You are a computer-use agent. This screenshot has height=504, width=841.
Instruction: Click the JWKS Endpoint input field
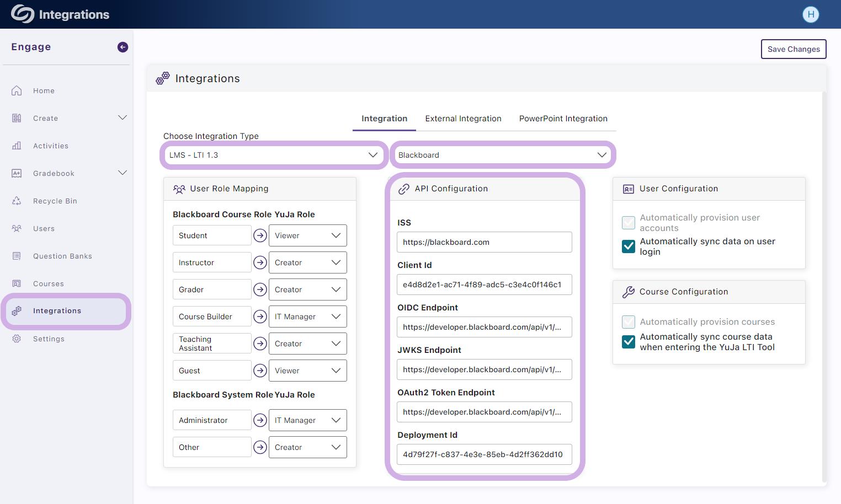485,369
